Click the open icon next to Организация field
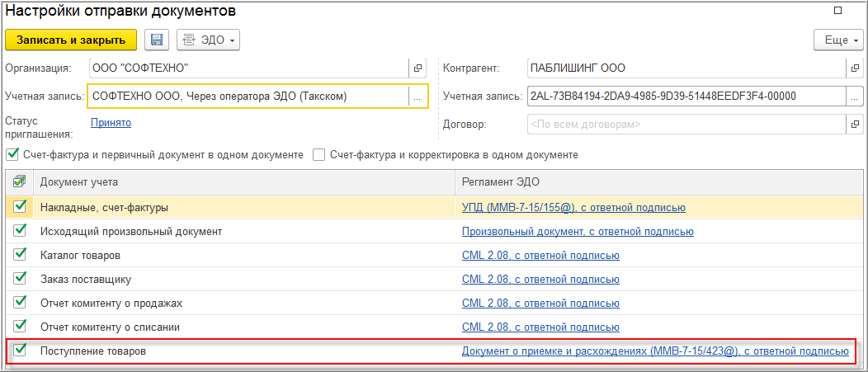Image resolution: width=868 pixels, height=372 pixels. [417, 68]
